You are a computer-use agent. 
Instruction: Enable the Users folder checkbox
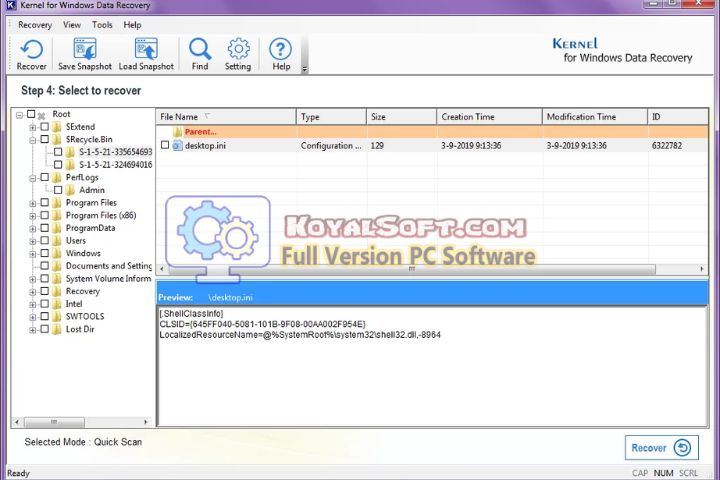click(45, 240)
